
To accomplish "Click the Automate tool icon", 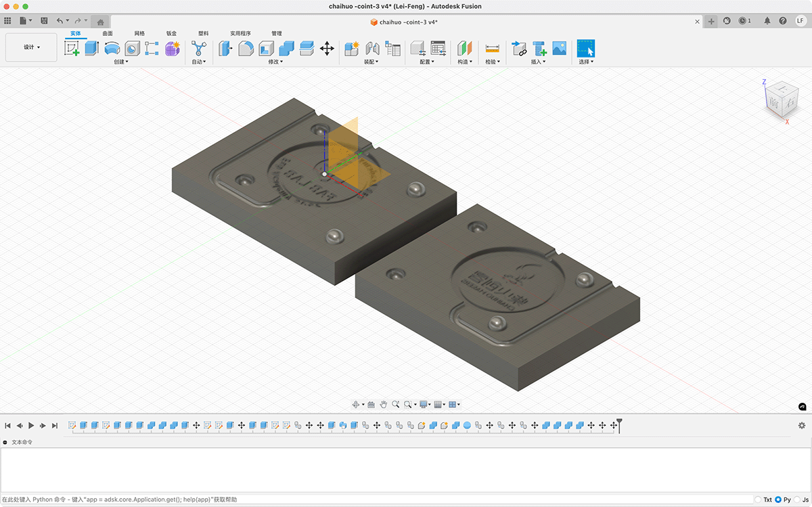I will click(199, 48).
